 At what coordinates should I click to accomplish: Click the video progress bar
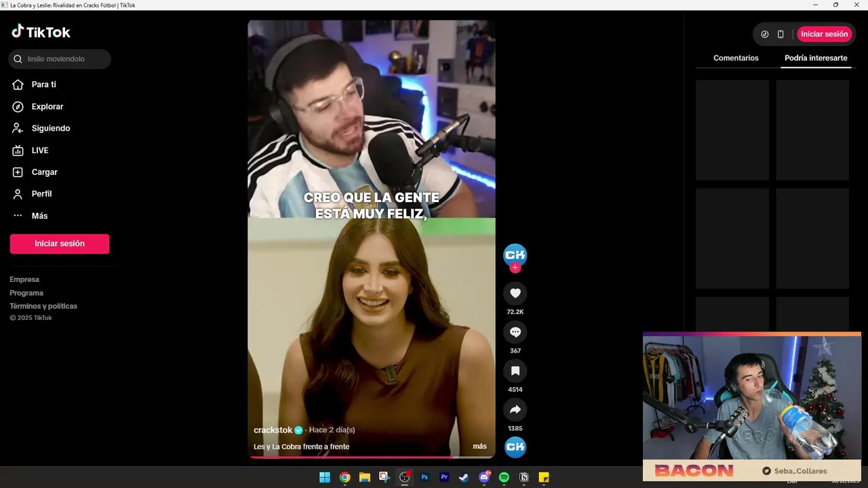372,457
